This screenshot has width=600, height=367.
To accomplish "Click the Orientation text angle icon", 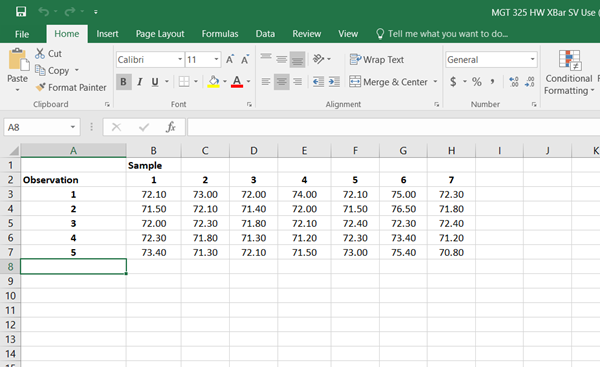I will tap(318, 59).
